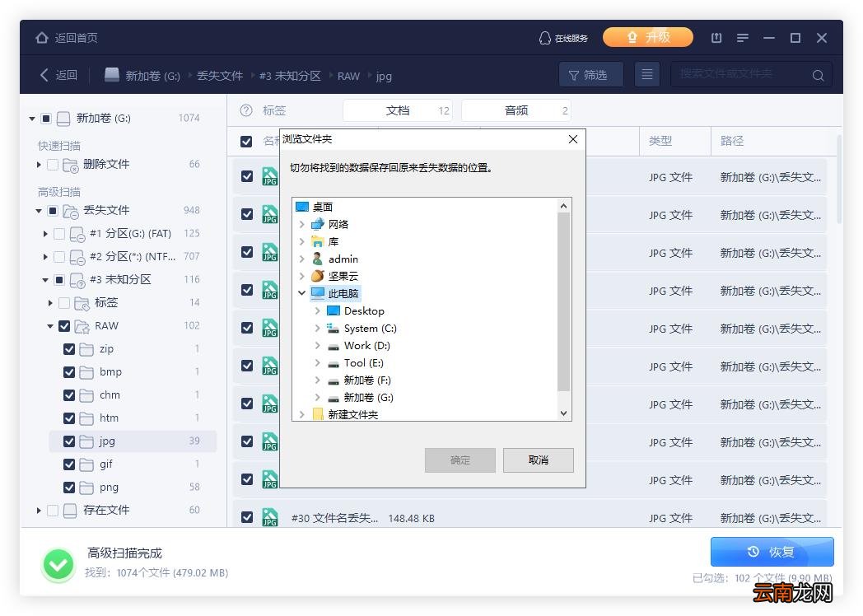Click the file list vertical scrollbar
The image size is (863, 616).
[839, 179]
